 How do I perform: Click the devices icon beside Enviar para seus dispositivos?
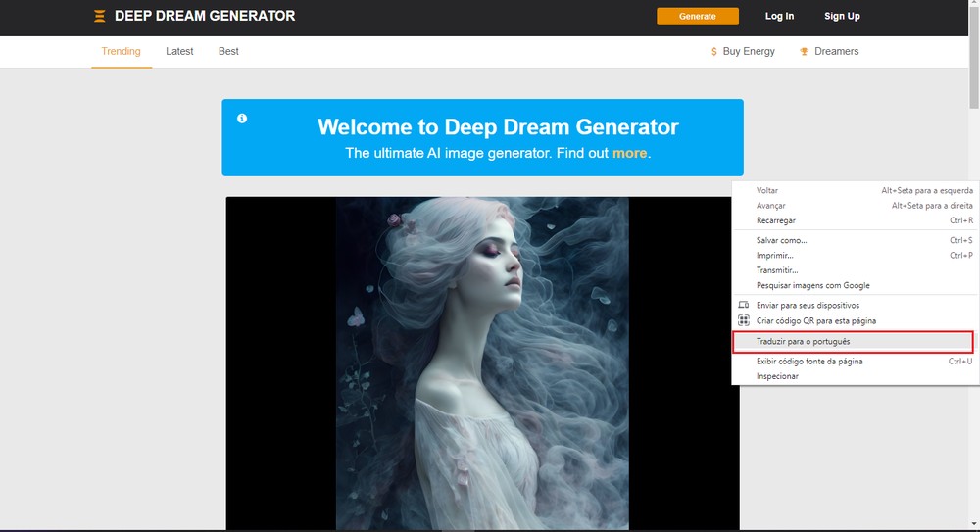tap(743, 305)
